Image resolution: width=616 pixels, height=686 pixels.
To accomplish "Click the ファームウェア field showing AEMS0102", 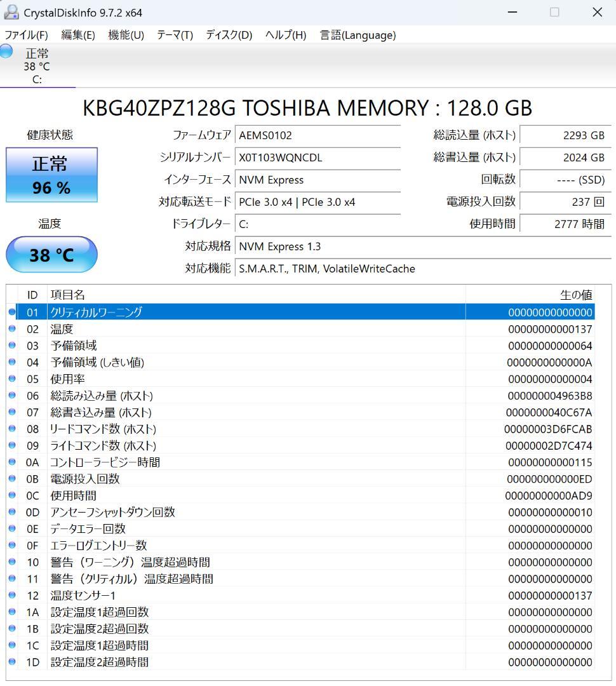I will pos(318,135).
